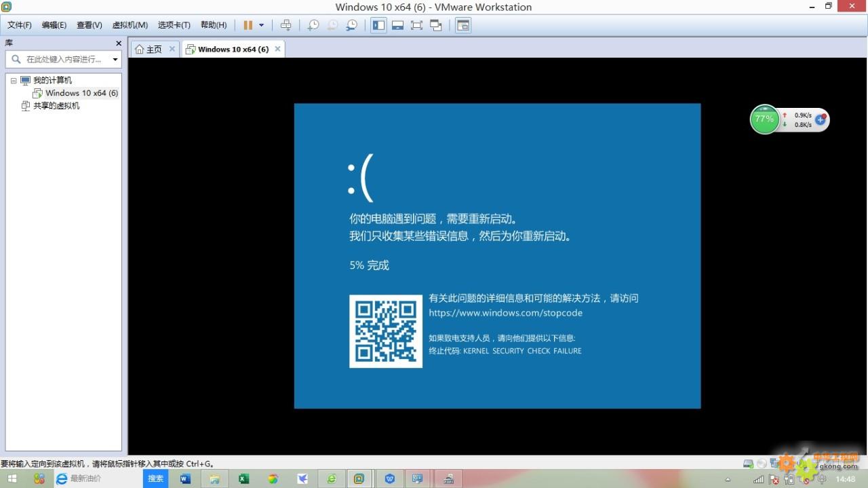
Task: Open the 查看(V) menu
Action: coord(90,25)
